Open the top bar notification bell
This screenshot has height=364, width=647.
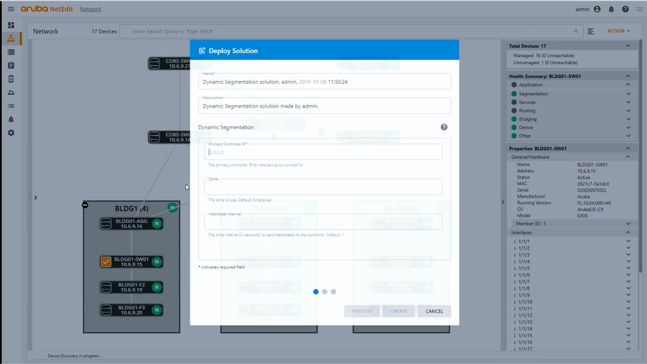611,9
